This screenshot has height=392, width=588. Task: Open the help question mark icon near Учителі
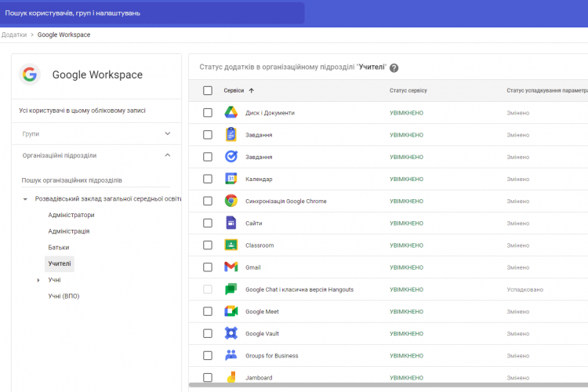pos(394,68)
